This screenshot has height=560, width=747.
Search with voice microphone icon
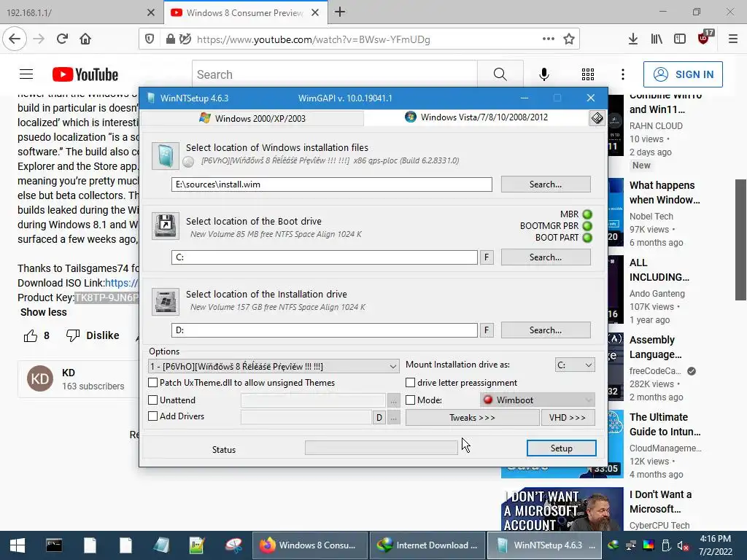tap(544, 74)
